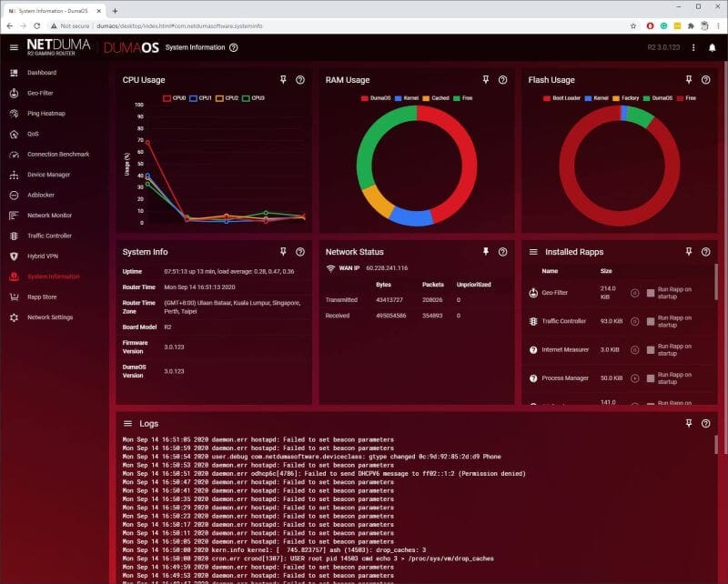Pause the Geo-Filter Rapp
Image resolution: width=728 pixels, height=584 pixels.
coord(634,293)
